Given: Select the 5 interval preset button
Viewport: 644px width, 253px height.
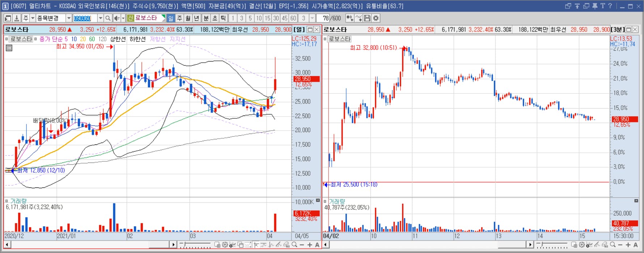Looking at the screenshot, I should pos(250,18).
